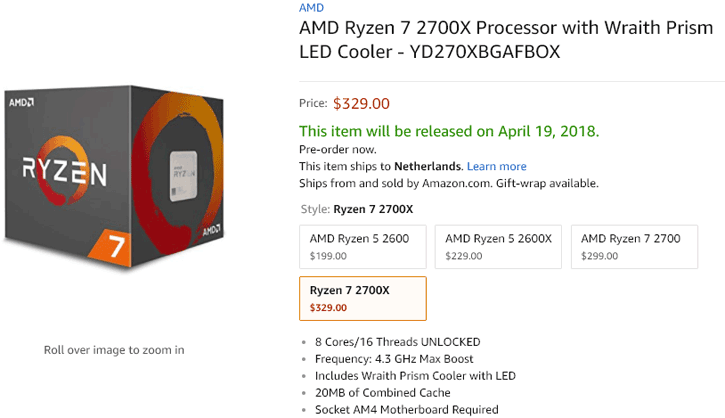Open the Learn more shipping link

coord(496,166)
